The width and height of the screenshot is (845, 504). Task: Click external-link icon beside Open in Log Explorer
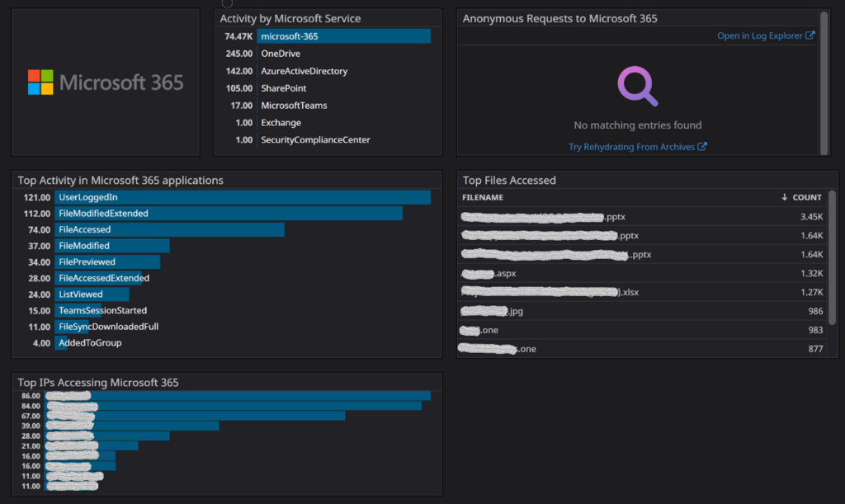coord(810,35)
